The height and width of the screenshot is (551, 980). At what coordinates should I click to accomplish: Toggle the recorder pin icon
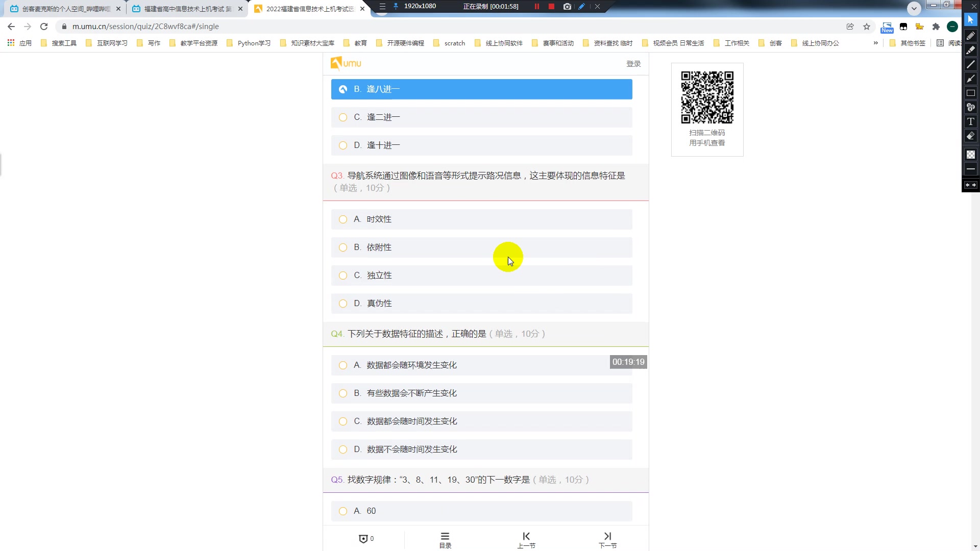click(x=396, y=7)
